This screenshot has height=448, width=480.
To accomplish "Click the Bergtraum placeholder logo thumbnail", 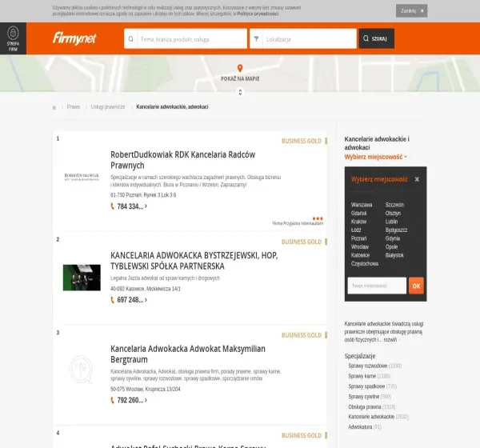I will tap(81, 370).
